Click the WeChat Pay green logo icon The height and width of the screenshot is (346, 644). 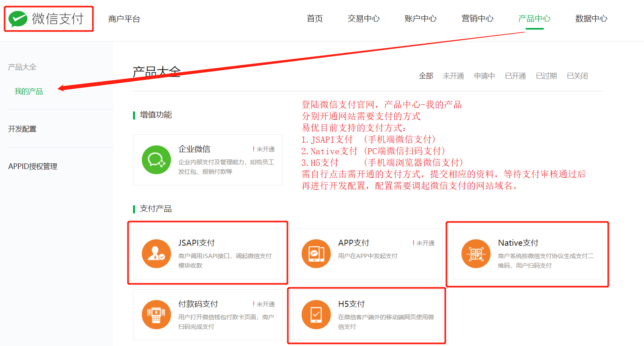[18, 19]
